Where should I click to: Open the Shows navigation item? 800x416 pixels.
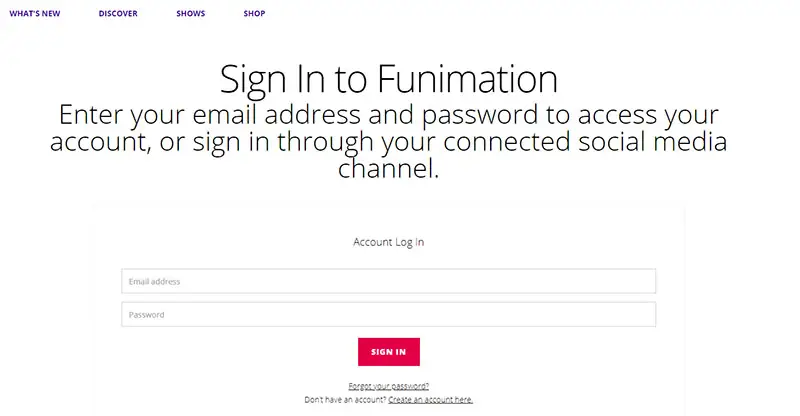(x=190, y=13)
